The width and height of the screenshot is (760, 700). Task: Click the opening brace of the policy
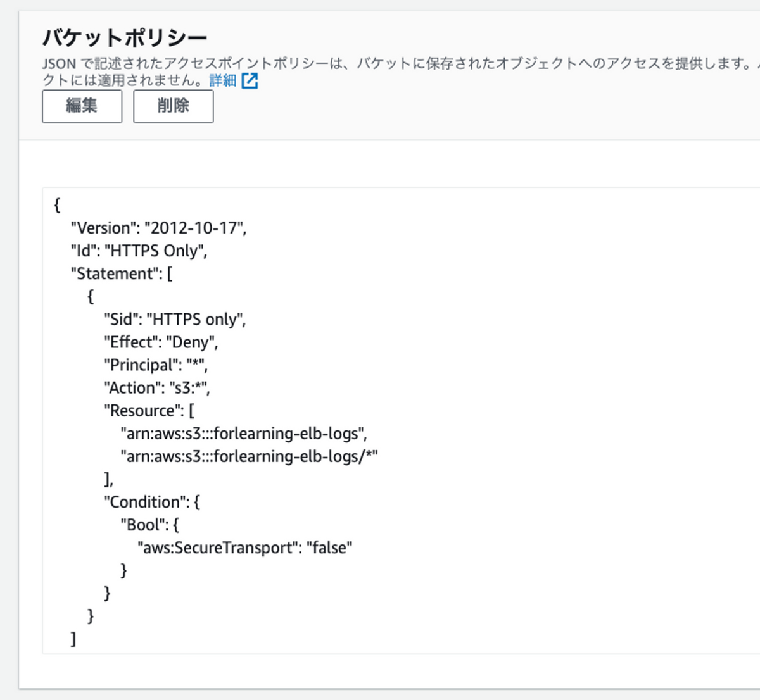57,205
